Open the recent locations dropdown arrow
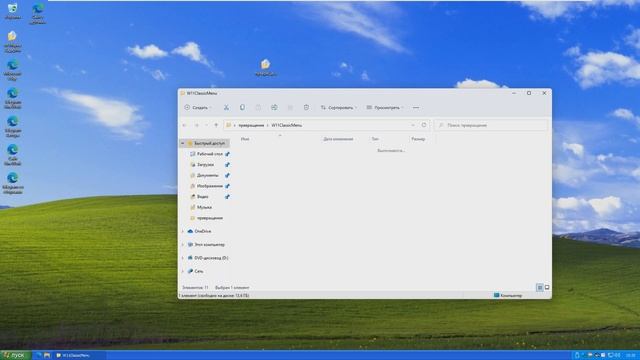This screenshot has width=640, height=360. click(x=207, y=125)
